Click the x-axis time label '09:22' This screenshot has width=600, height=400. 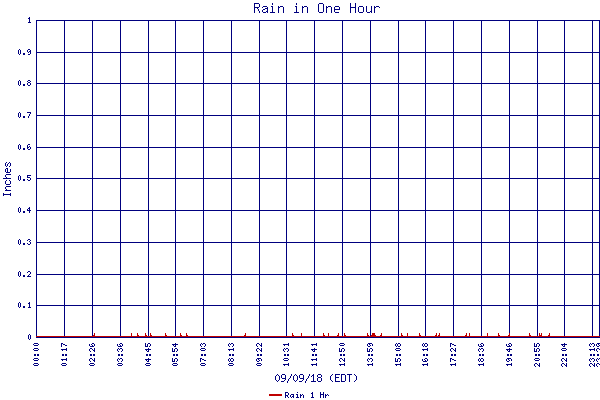pos(259,354)
